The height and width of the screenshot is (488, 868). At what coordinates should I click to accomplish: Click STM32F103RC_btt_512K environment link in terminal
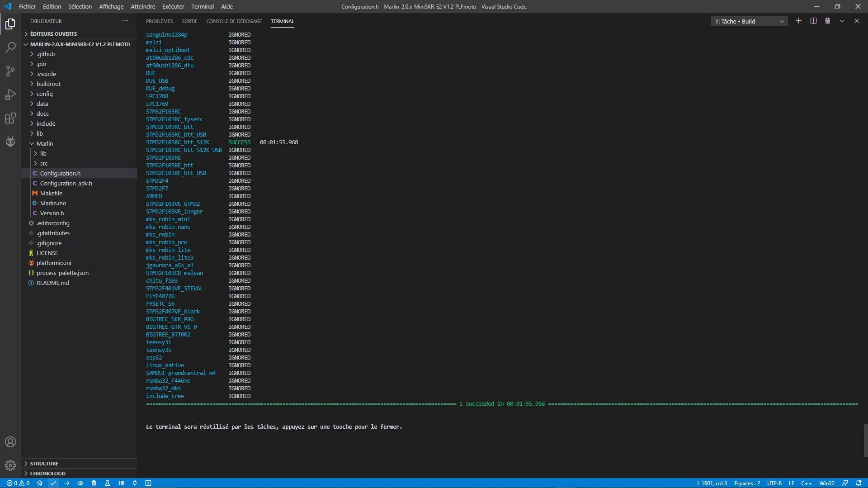pyautogui.click(x=178, y=142)
